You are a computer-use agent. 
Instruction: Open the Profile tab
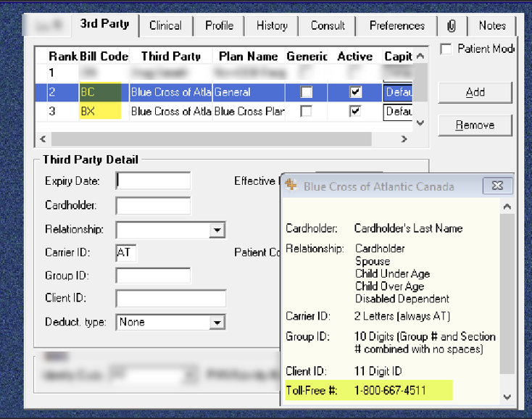click(x=219, y=25)
